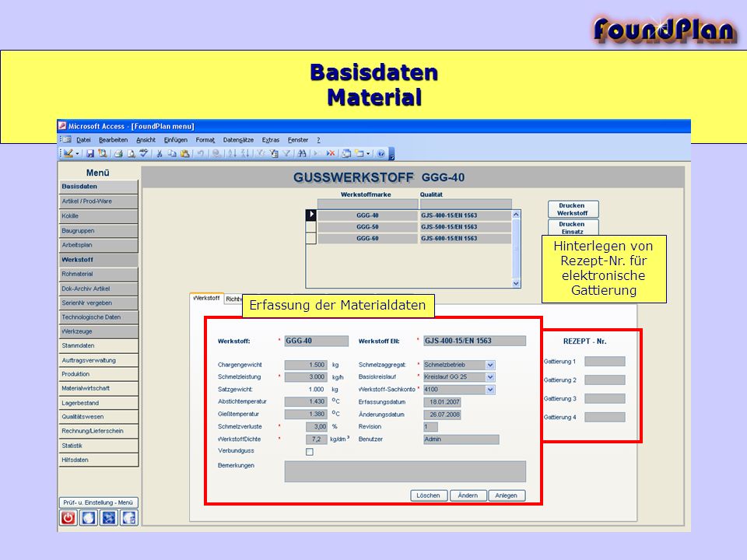Click the Gattierung 3 input field
747x560 pixels.
click(x=605, y=398)
